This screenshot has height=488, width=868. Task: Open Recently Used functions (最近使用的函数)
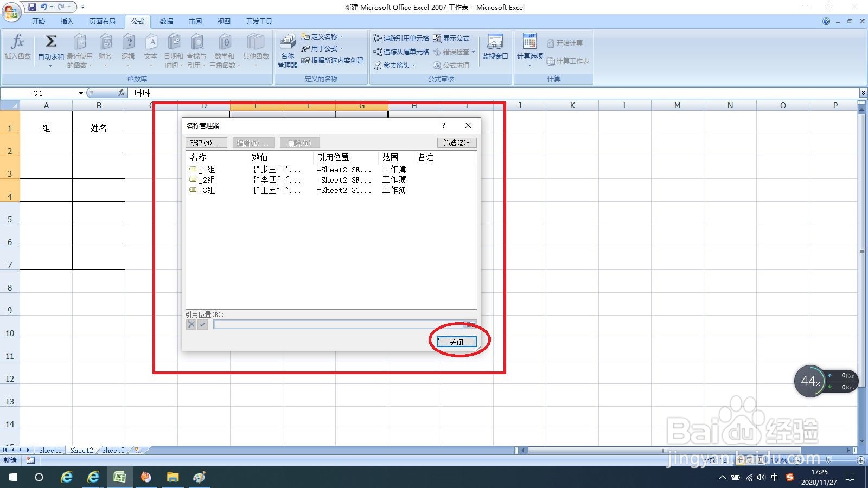point(80,50)
